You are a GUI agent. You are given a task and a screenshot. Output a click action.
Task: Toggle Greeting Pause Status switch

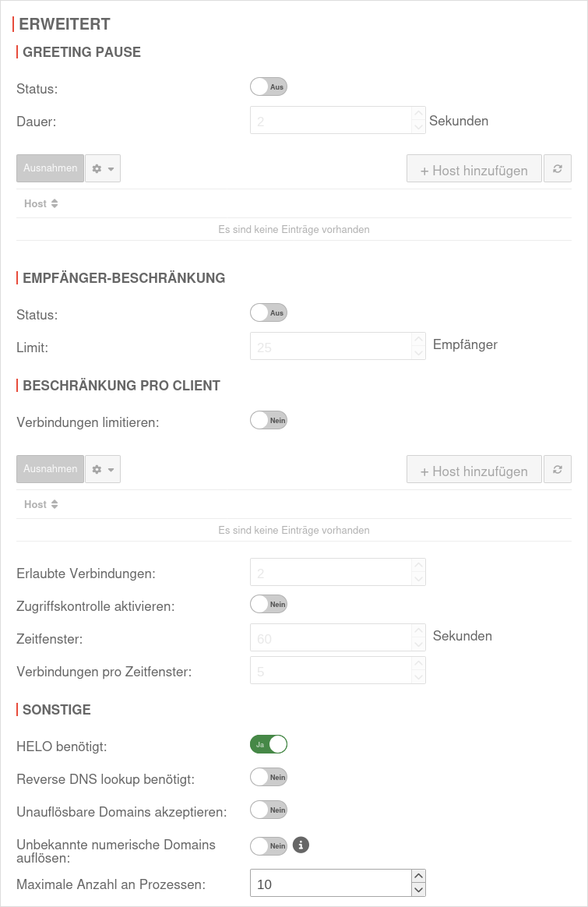269,87
